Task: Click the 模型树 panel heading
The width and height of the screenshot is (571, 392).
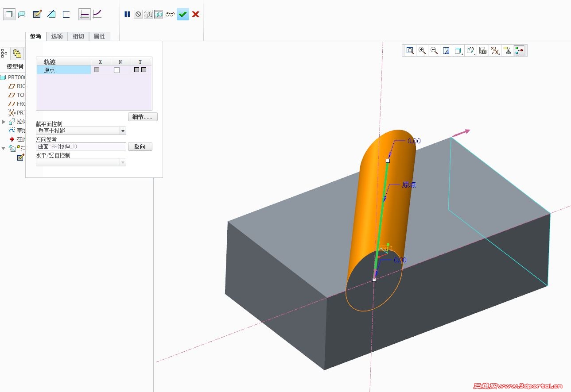Action: pos(15,66)
